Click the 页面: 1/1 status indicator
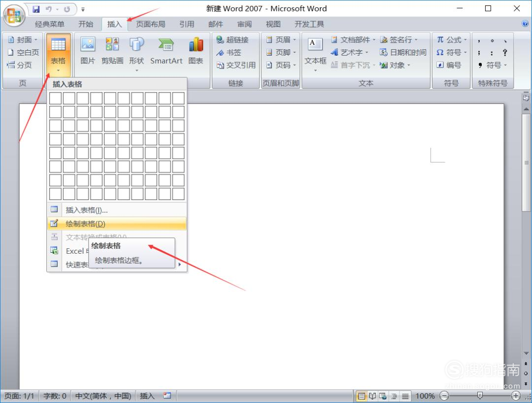 (x=19, y=396)
